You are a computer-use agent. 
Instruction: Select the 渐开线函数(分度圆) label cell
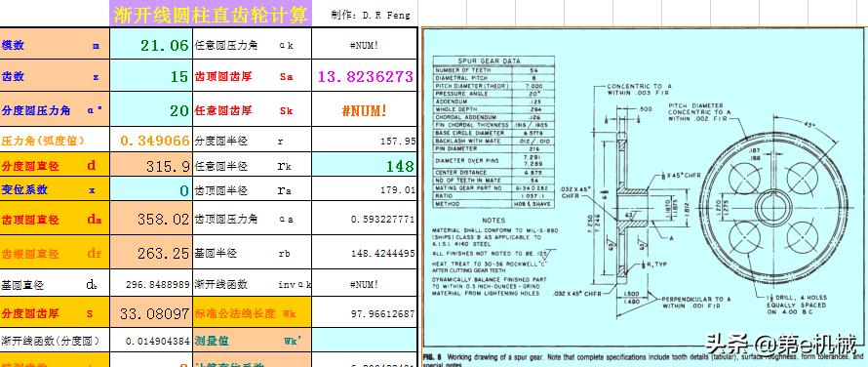coord(55,341)
